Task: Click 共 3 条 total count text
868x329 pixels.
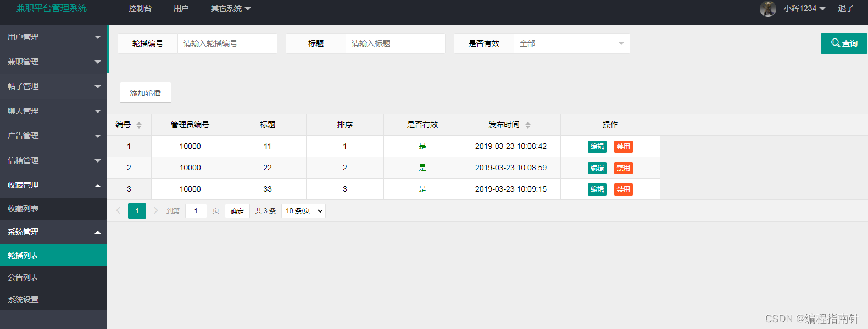Action: [x=265, y=211]
